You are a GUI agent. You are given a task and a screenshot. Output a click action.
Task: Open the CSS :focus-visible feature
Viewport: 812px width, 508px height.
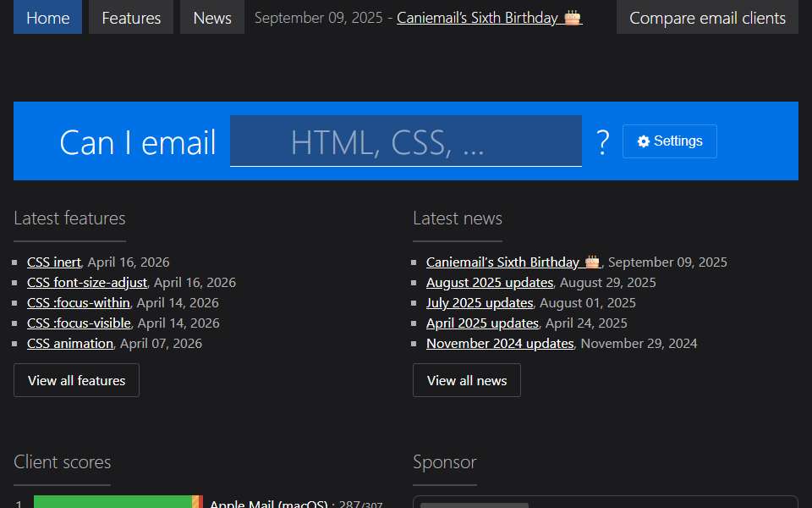tap(79, 323)
